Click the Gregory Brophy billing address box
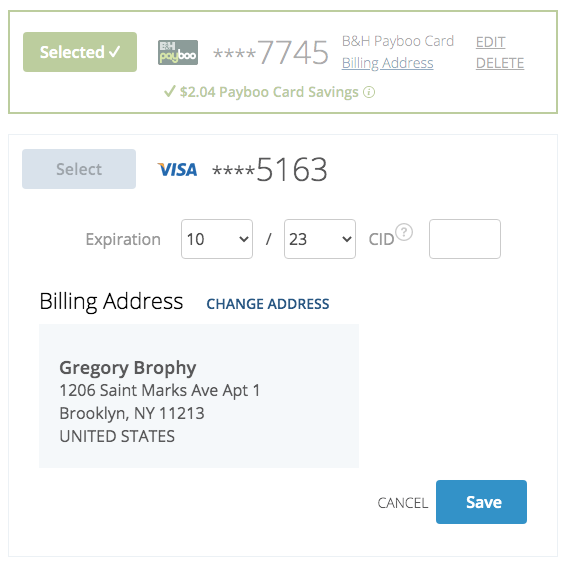This screenshot has width=586, height=574. (x=199, y=396)
